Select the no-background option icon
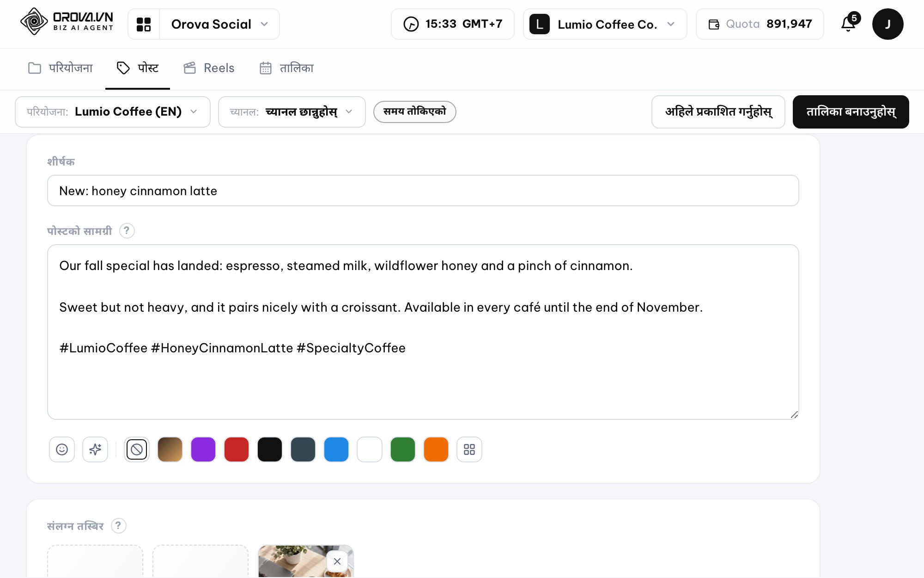This screenshot has height=578, width=924. pyautogui.click(x=137, y=449)
